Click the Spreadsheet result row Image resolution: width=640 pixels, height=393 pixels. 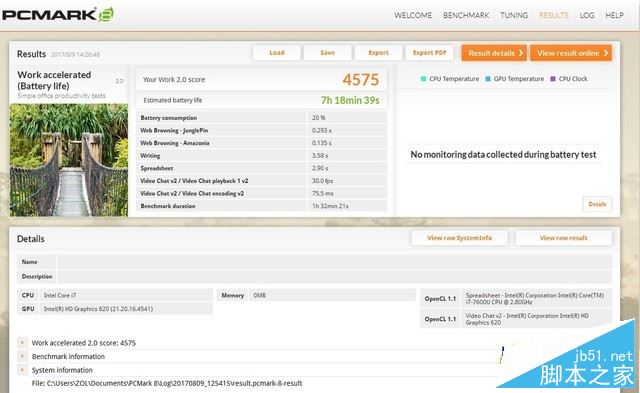(x=262, y=168)
